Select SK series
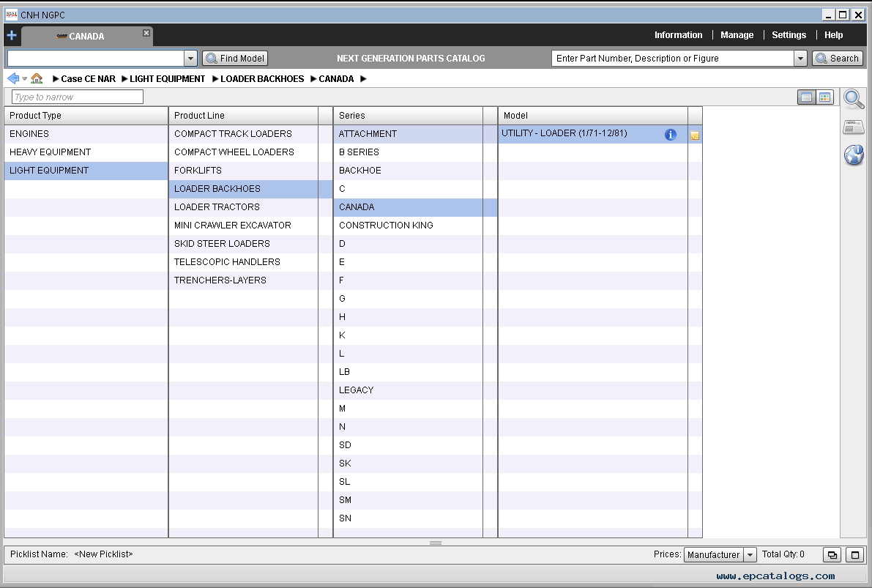The image size is (872, 588). click(409, 464)
